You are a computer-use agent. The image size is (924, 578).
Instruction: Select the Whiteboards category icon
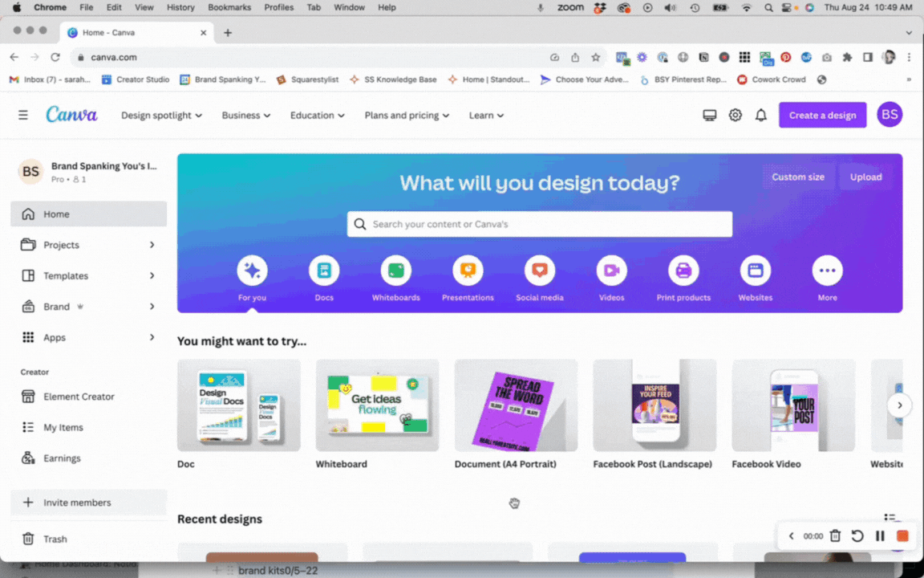[396, 271]
